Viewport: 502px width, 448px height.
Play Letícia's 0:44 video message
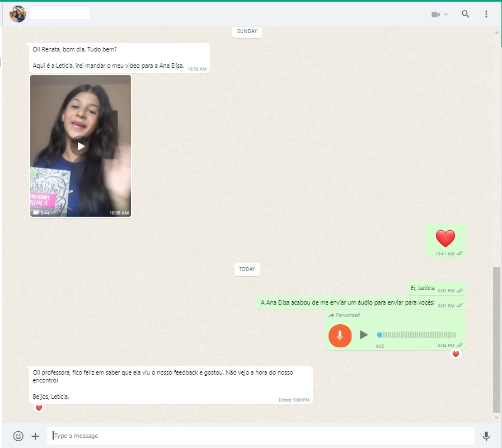(x=81, y=146)
